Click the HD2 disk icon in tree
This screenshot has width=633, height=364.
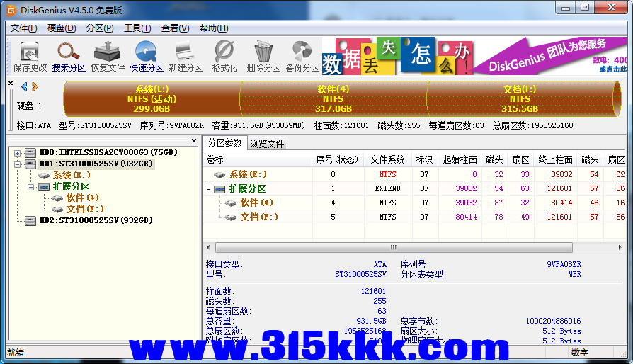[30, 220]
